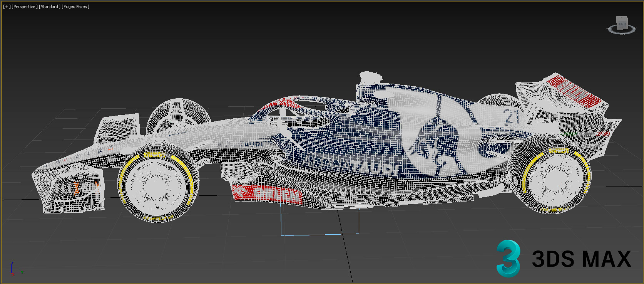Screen dimensions: 644x284
Task: Open the [+] general viewport menu
Action: pyautogui.click(x=7, y=7)
